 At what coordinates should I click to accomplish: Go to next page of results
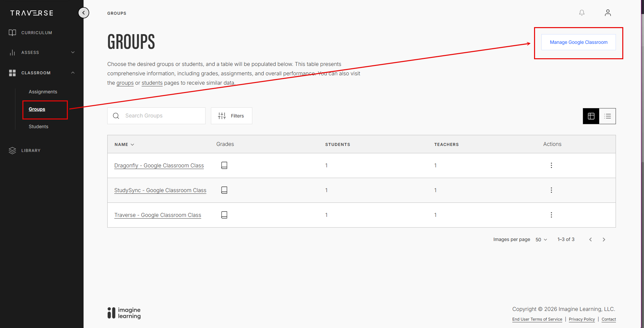point(604,240)
